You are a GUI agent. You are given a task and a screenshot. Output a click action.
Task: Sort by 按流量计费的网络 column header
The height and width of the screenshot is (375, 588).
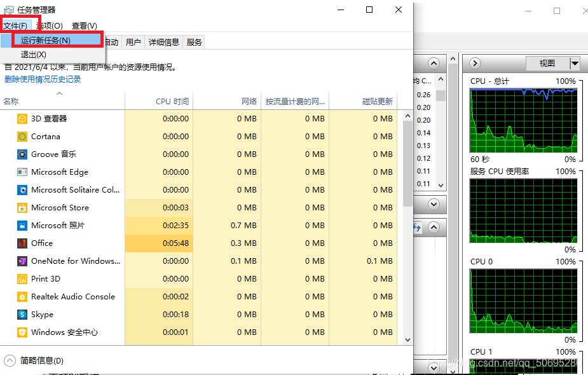(x=295, y=101)
